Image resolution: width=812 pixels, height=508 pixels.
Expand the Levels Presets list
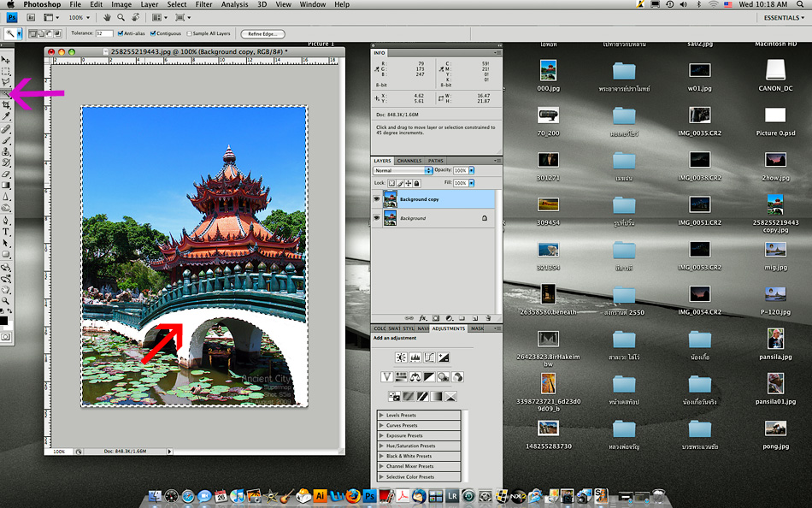(x=381, y=416)
